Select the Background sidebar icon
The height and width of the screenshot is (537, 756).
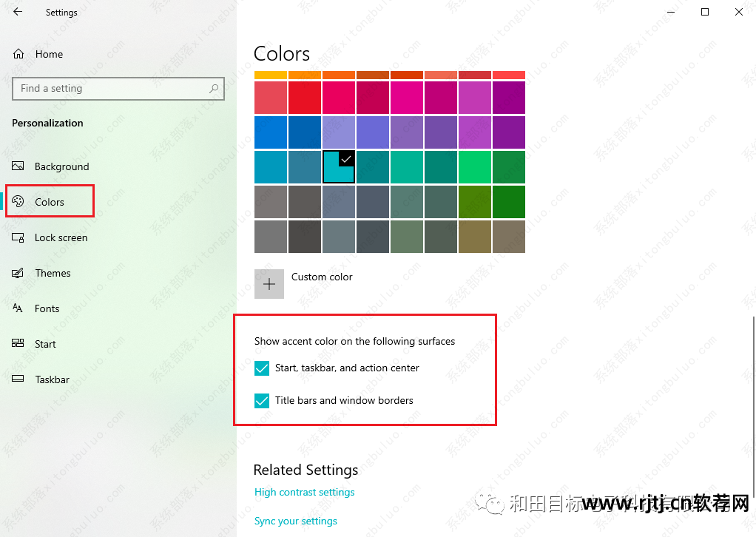point(20,166)
